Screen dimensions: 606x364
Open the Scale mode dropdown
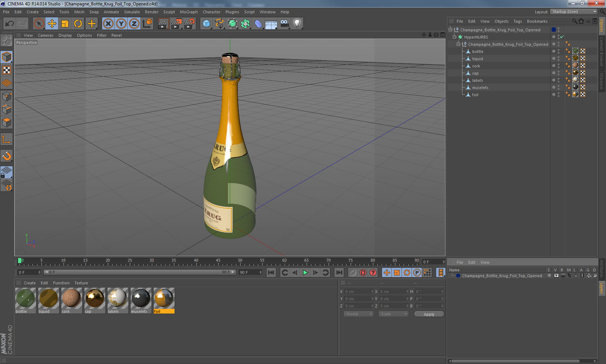[394, 314]
